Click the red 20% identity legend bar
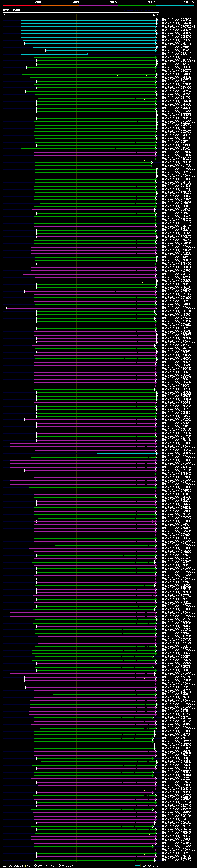This screenshot has height=868, width=197. tap(22, 6)
